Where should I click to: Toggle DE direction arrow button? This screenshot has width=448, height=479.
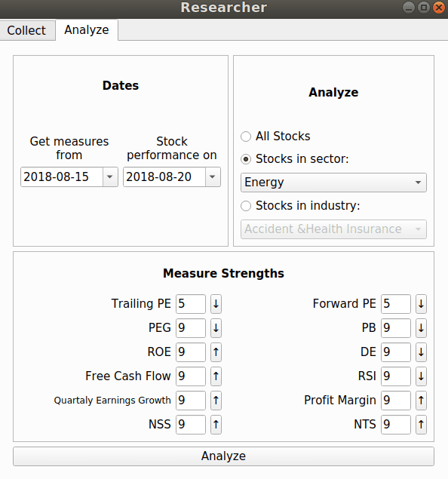(x=421, y=352)
